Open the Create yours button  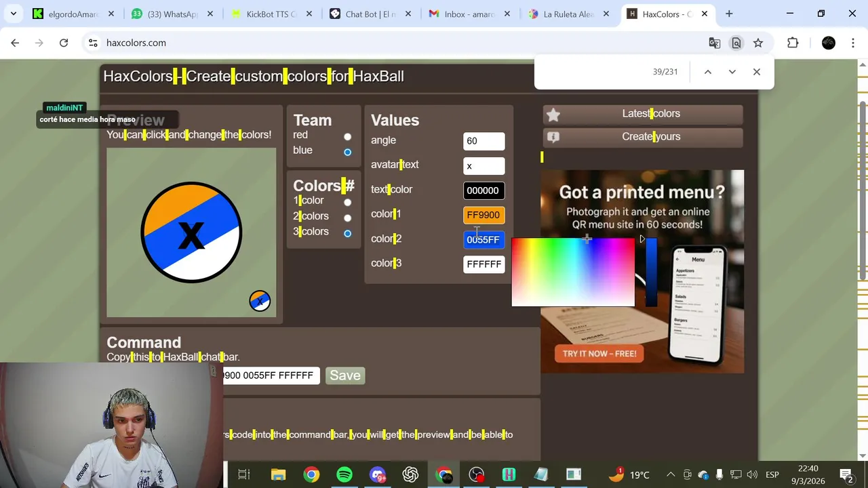click(643, 137)
